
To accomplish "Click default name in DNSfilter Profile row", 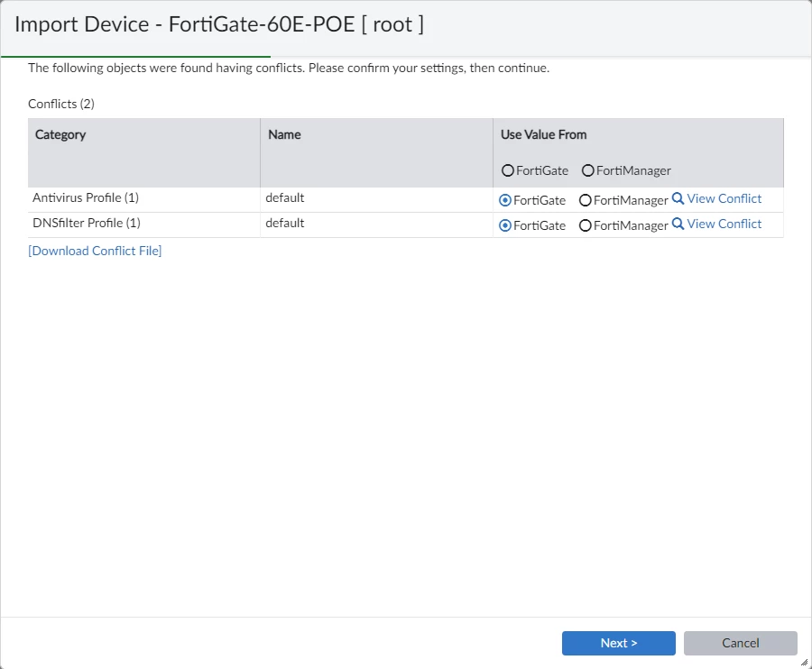I will 285,223.
